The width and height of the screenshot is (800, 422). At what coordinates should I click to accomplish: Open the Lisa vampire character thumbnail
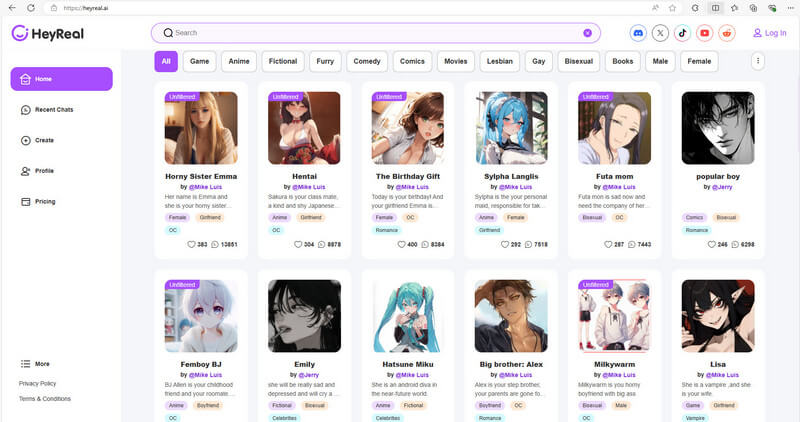[718, 316]
